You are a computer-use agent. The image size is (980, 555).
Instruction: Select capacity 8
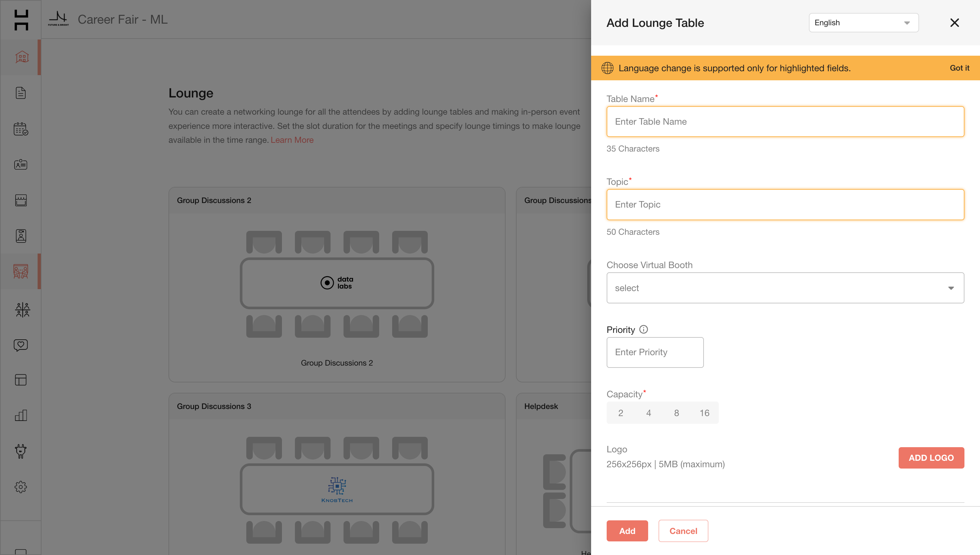pos(676,413)
